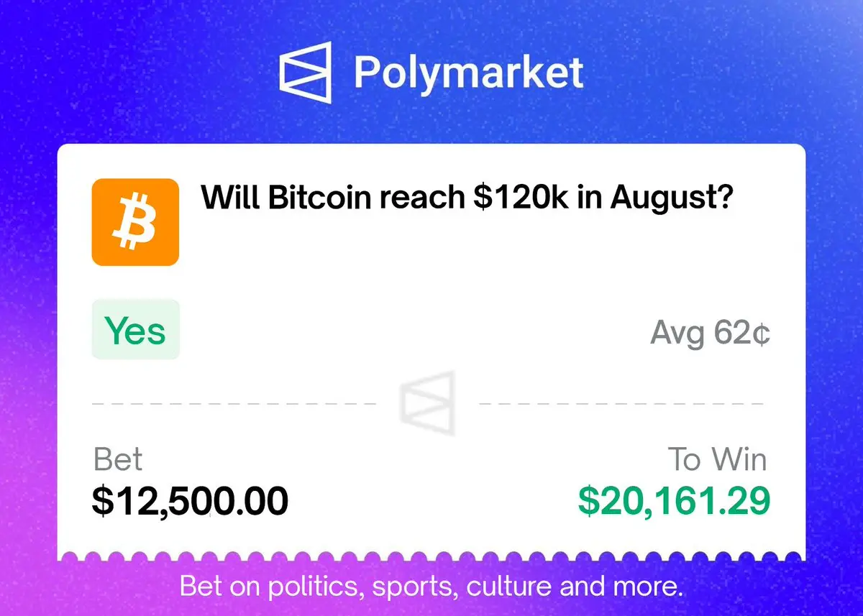Click the Polymarket logo icon at top
The height and width of the screenshot is (616, 863).
(x=306, y=72)
